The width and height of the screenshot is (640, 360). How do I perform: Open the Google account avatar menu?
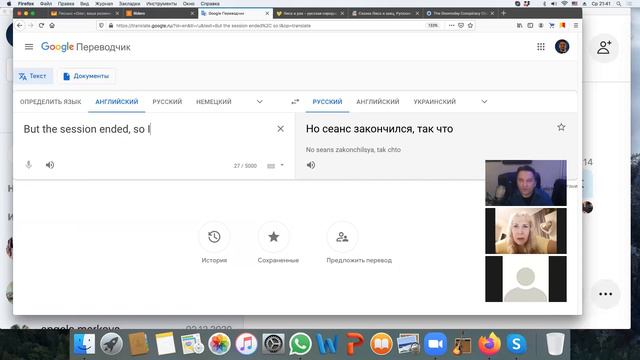562,47
